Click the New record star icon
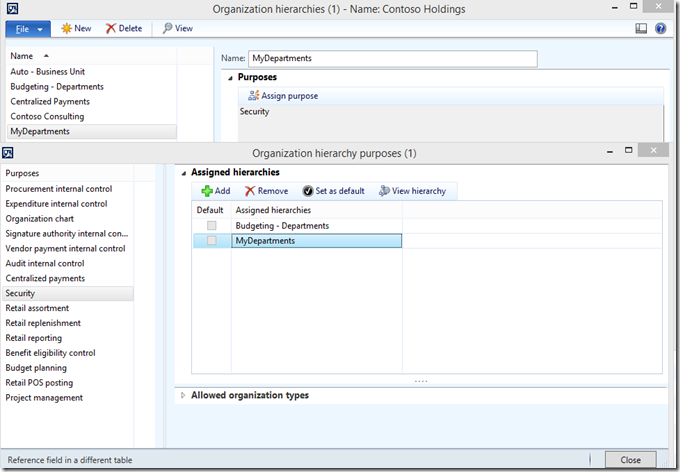 (66, 28)
